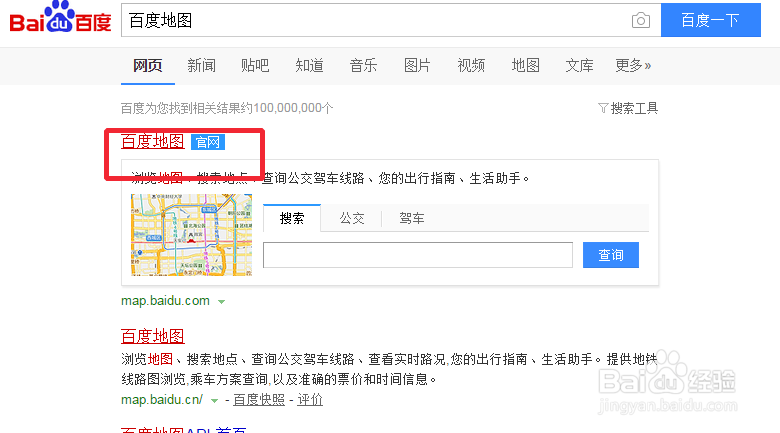Select the 驾车 tab in map widget
780x433 pixels.
click(412, 218)
